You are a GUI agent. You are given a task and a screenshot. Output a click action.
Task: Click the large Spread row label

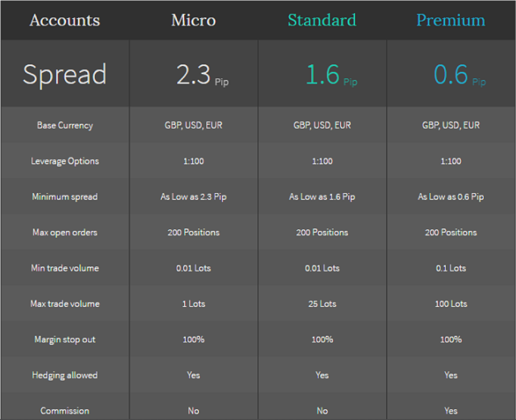pyautogui.click(x=65, y=75)
